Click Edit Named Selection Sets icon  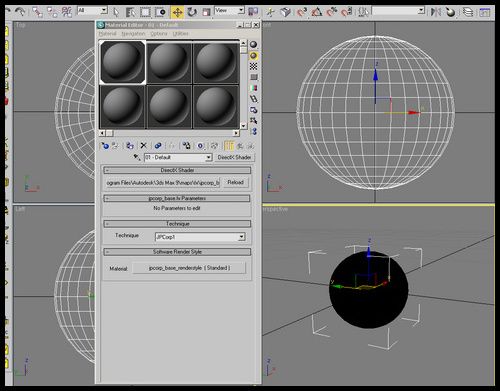click(x=363, y=13)
